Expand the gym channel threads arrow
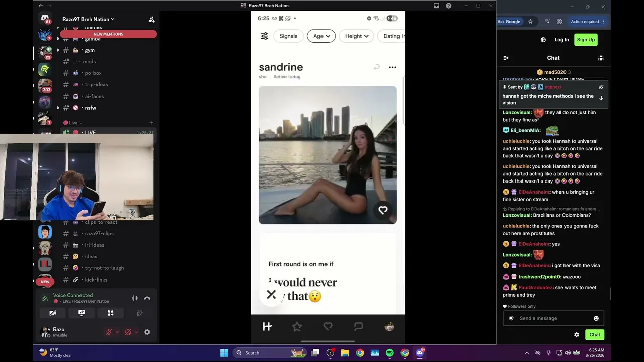Screen dimensions: 644x362 point(58,50)
